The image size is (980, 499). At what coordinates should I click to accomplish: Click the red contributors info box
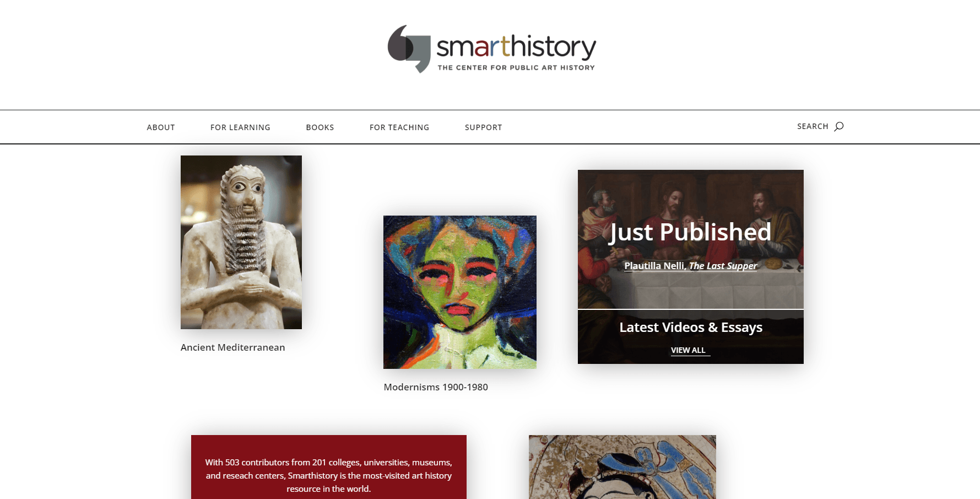coord(329,467)
